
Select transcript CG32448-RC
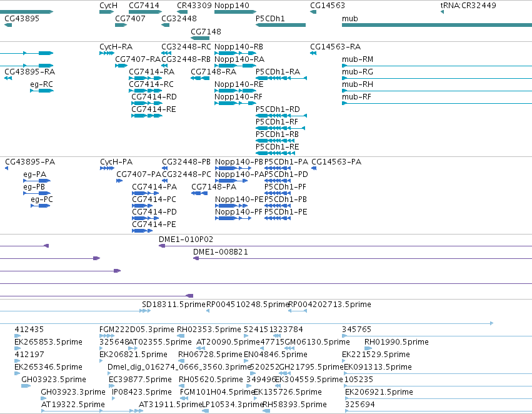[166, 53]
